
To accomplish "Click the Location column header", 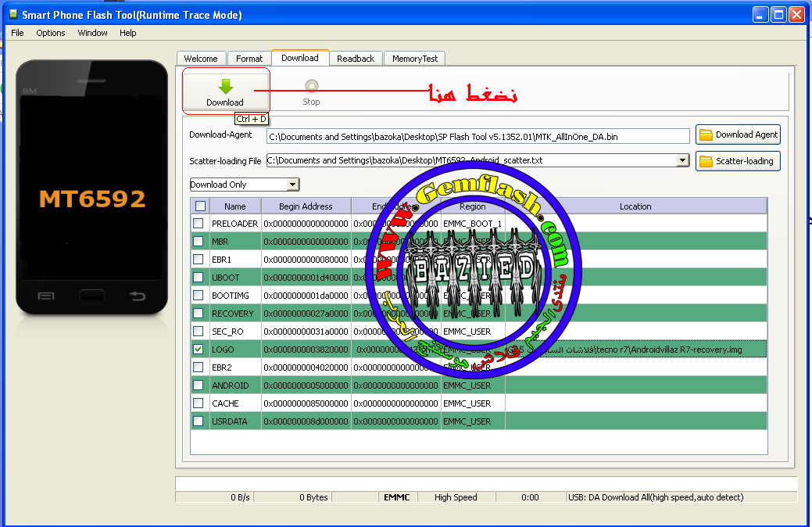I will tap(635, 206).
